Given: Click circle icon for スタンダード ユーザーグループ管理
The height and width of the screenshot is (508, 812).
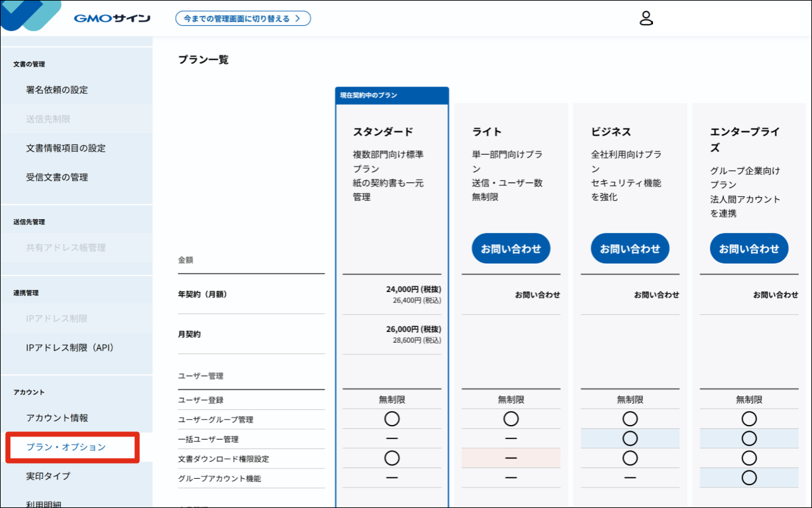Looking at the screenshot, I should point(392,419).
